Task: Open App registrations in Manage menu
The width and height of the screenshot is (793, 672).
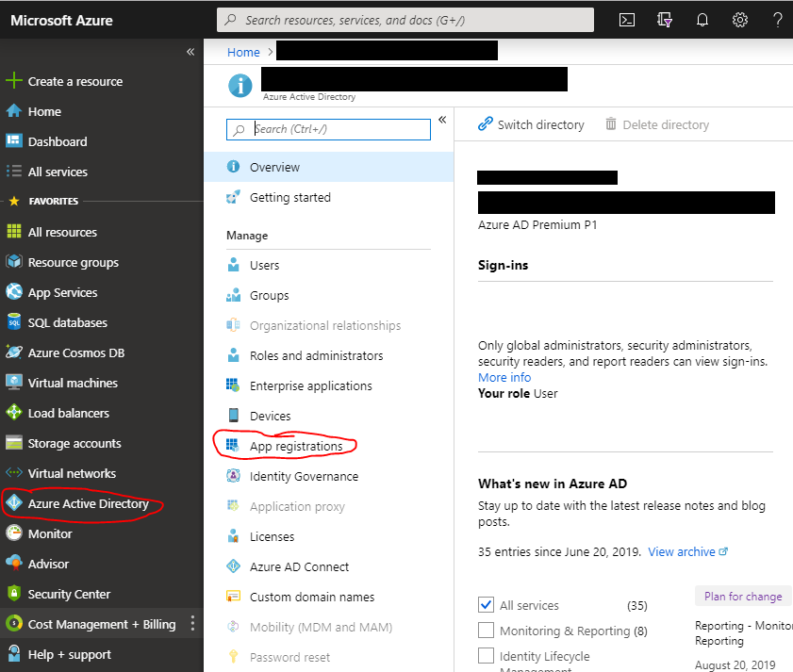Action: pyautogui.click(x=295, y=446)
